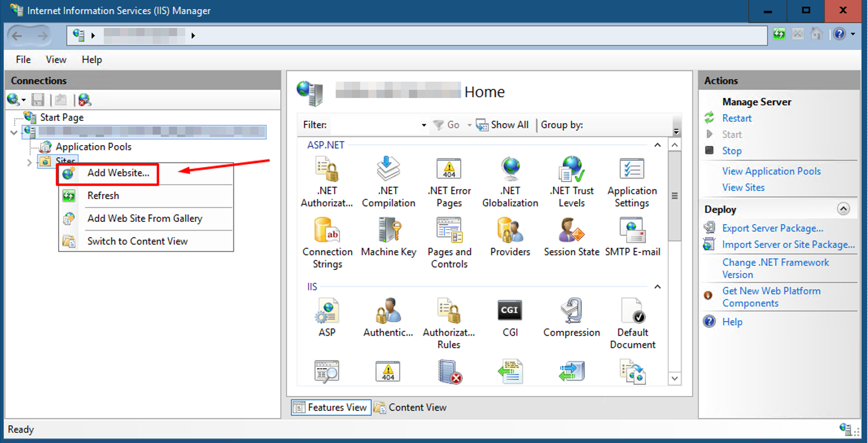The height and width of the screenshot is (443, 868).
Task: Expand the Sites node arrow
Action: (x=30, y=163)
